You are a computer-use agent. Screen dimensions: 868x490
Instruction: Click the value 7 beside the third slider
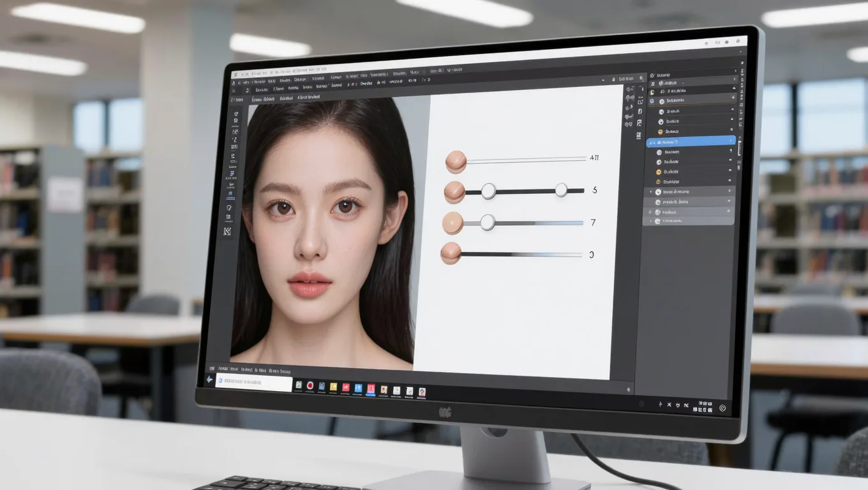[593, 223]
